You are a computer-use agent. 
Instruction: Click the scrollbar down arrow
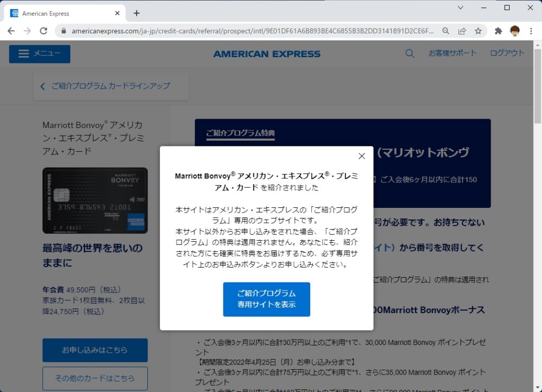tap(538, 388)
